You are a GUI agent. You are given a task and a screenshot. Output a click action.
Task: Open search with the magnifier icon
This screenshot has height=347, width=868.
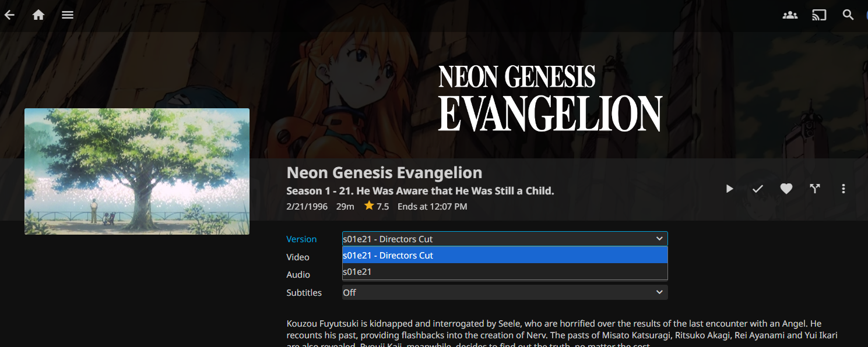848,15
